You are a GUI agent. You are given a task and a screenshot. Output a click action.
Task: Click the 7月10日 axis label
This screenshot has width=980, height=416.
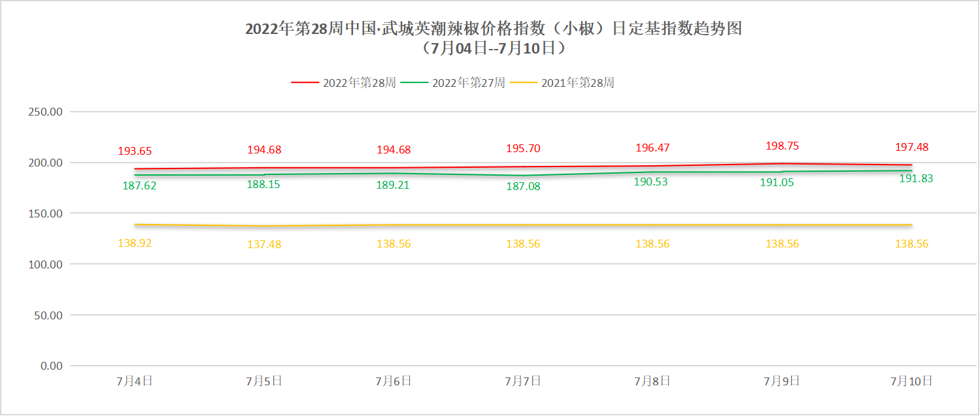pos(910,380)
